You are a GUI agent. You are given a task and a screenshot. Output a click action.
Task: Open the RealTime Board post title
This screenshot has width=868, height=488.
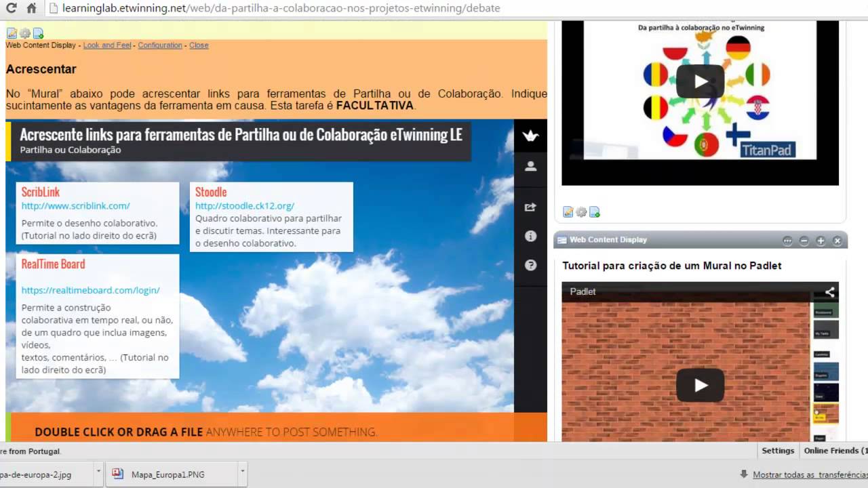(53, 264)
